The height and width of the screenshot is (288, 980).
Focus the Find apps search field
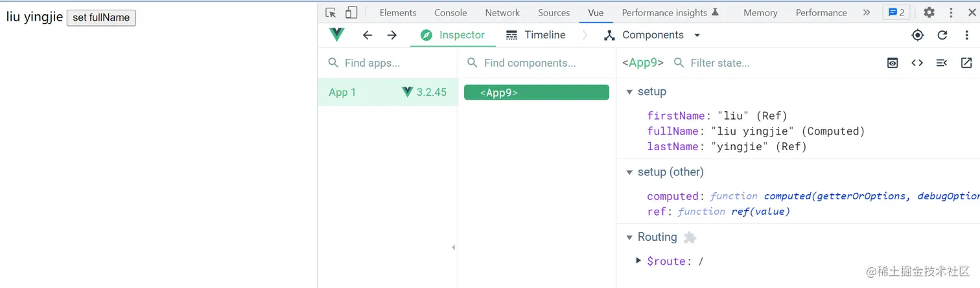[x=388, y=63]
